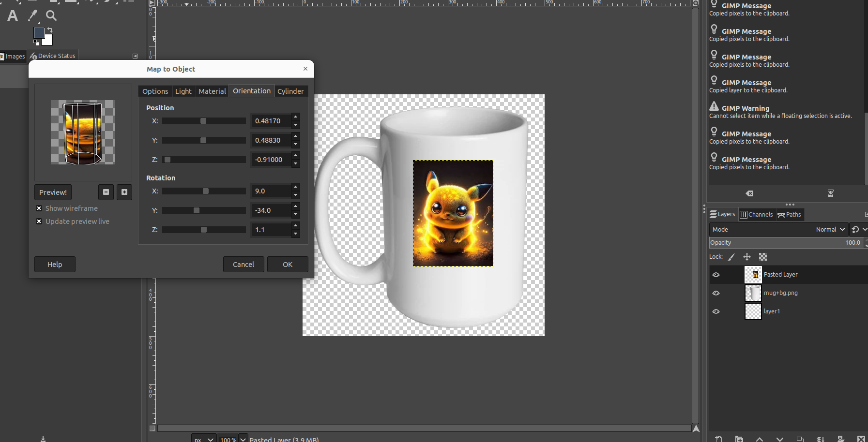Swap foreground and background colors
This screenshot has height=442, width=868.
[x=50, y=30]
